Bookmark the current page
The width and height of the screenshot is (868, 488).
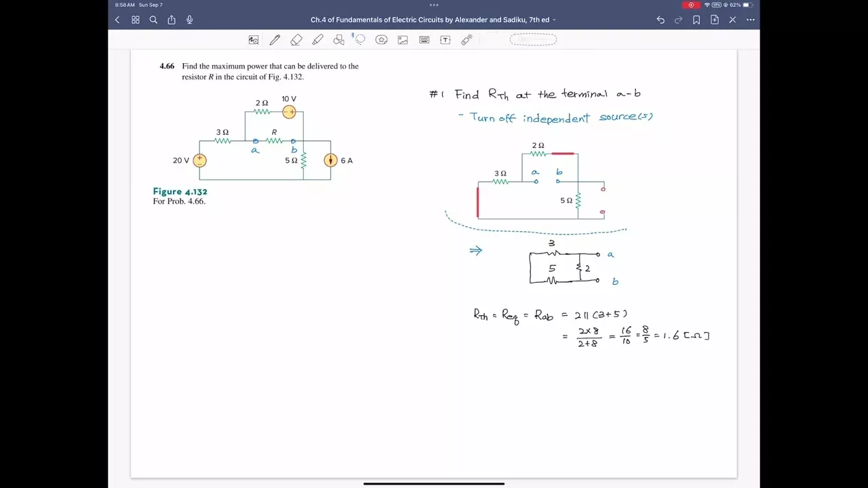[x=696, y=20]
